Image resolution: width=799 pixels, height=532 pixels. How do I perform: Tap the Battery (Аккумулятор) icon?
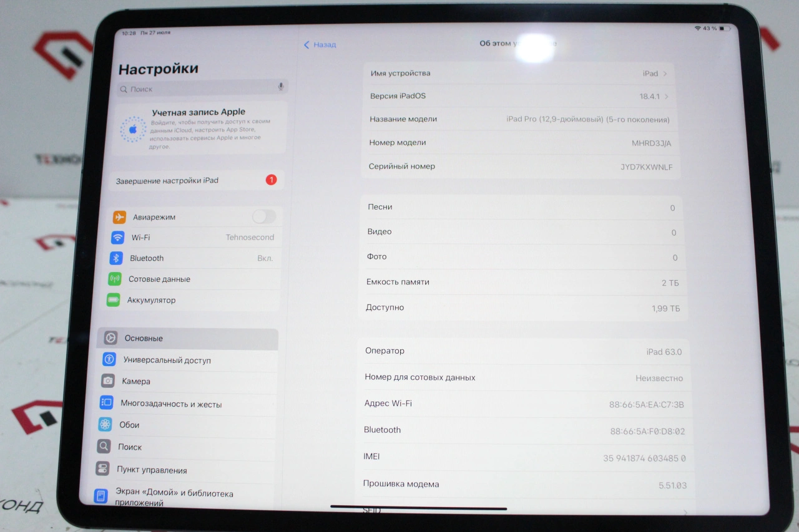click(113, 300)
